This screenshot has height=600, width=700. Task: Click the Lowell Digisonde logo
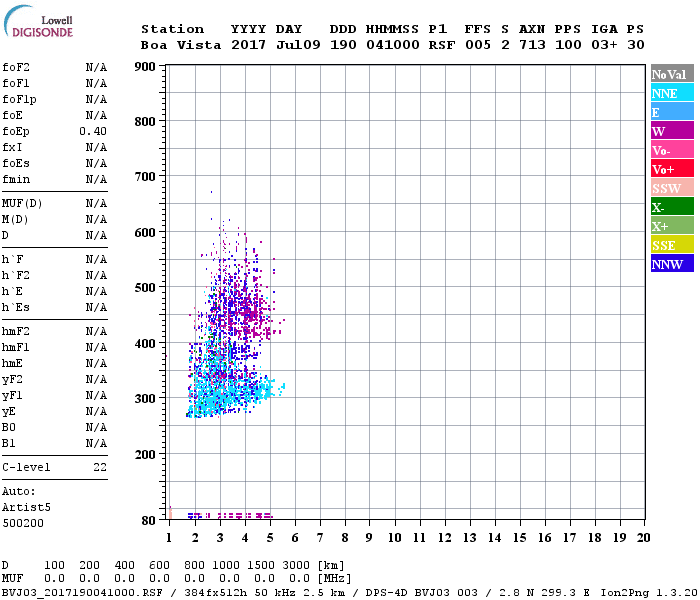click(38, 22)
